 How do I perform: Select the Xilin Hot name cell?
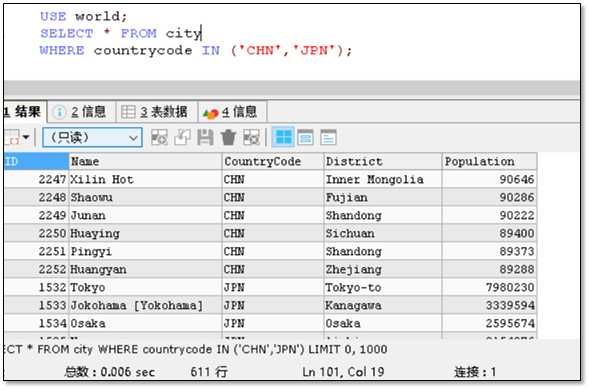[x=146, y=179]
